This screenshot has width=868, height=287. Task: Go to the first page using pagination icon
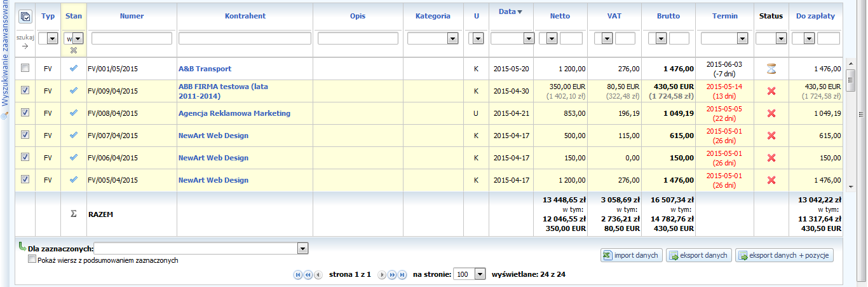coord(297,274)
